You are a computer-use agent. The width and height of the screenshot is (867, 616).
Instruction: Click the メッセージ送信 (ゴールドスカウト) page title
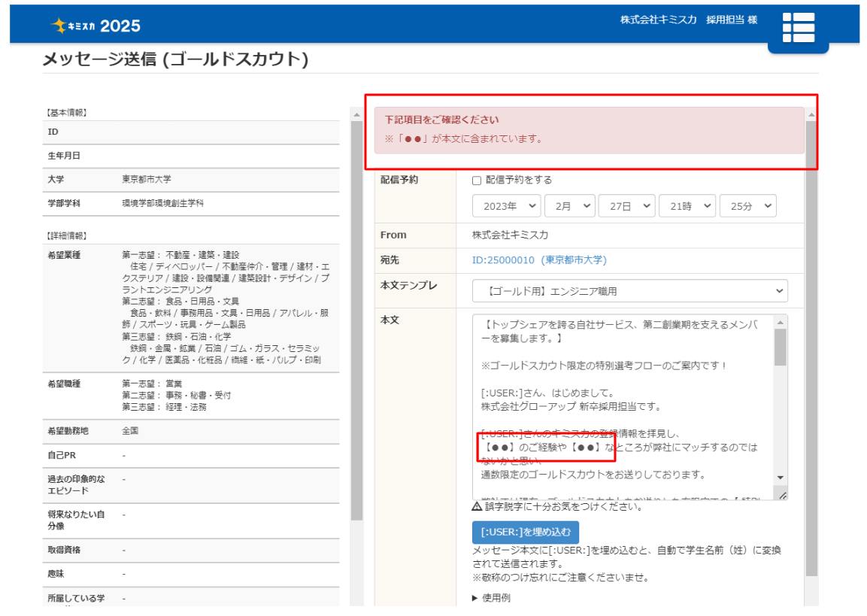pos(175,59)
